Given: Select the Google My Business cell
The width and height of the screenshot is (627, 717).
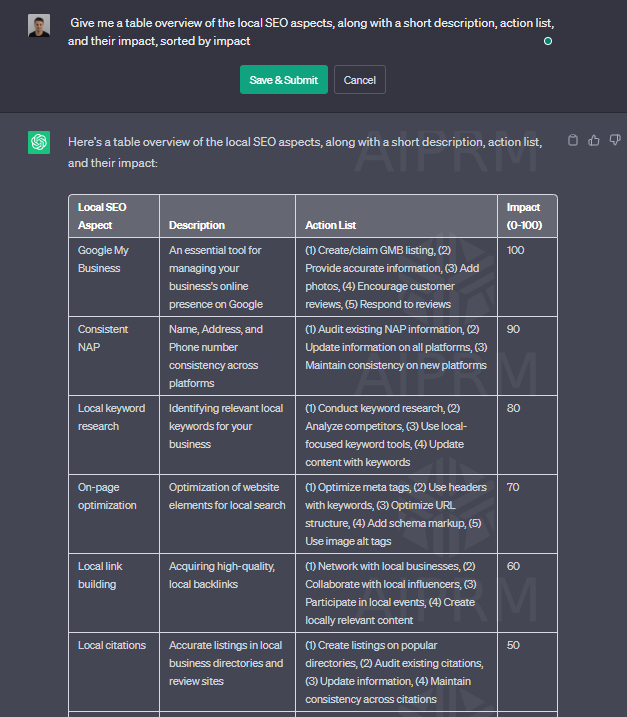Looking at the screenshot, I should 103,259.
